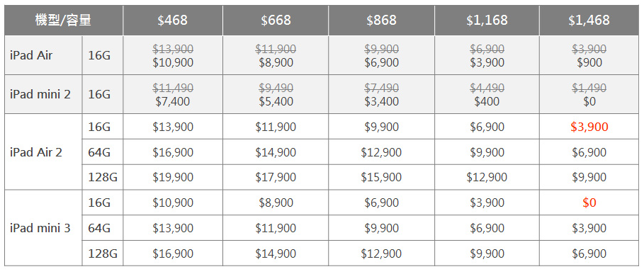Click the iPad mini 2 row label
The width and height of the screenshot is (644, 274).
40,95
